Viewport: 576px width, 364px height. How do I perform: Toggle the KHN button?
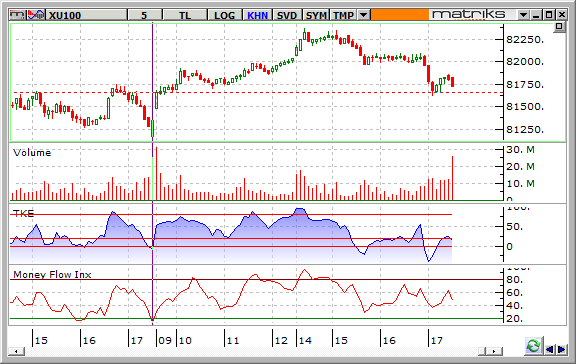tap(257, 15)
